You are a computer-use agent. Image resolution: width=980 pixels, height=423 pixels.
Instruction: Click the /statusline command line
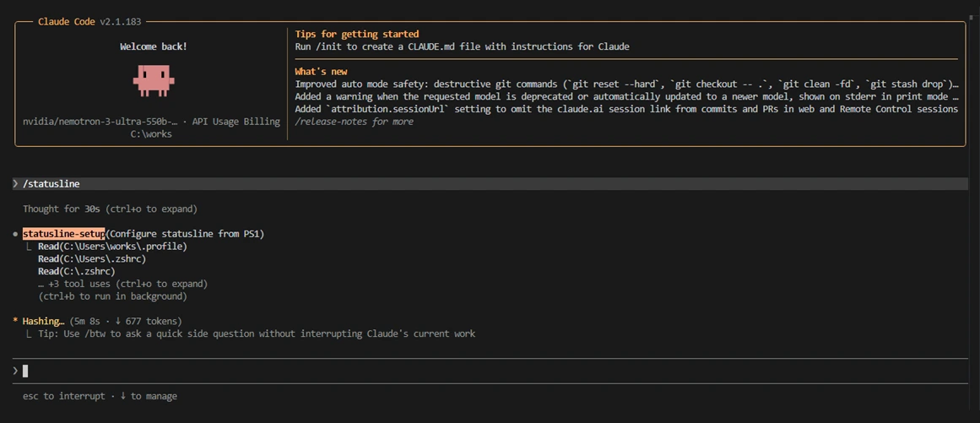[x=490, y=184]
